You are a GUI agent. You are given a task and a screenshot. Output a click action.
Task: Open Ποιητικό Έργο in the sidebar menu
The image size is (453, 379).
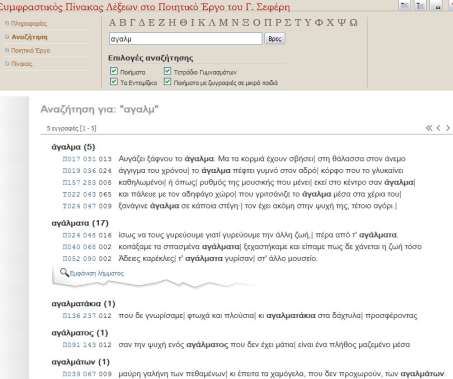[x=30, y=51]
